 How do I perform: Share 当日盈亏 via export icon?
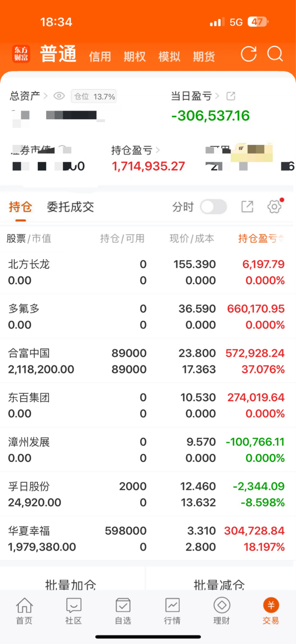[230, 96]
